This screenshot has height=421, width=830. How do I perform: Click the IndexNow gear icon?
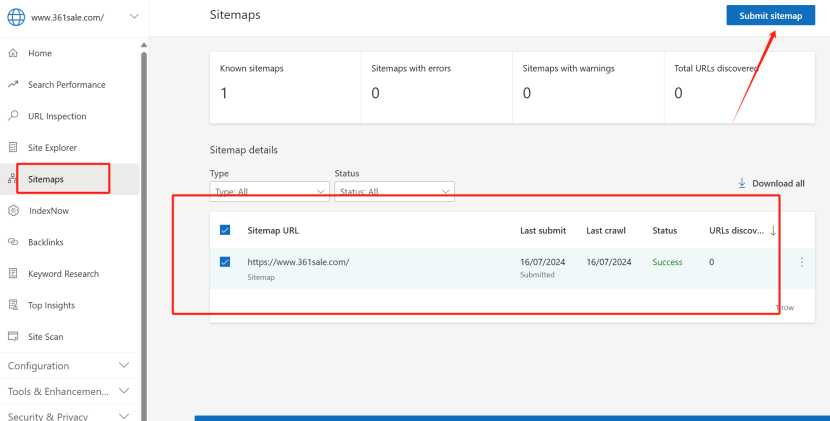point(13,211)
